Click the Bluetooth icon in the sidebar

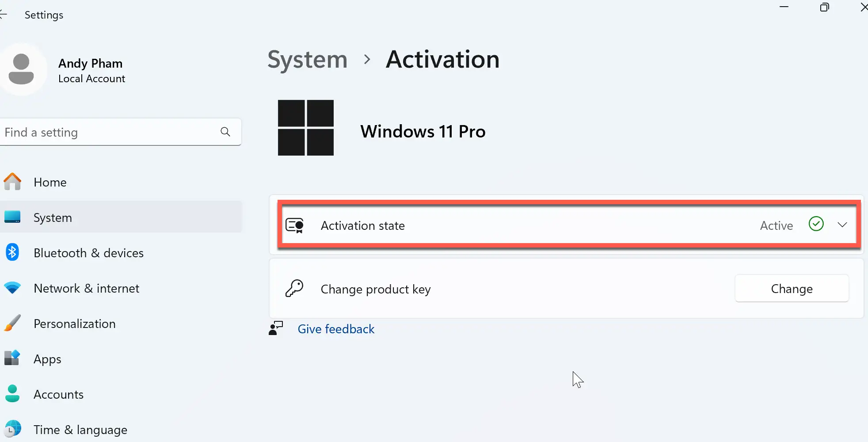[x=12, y=252]
